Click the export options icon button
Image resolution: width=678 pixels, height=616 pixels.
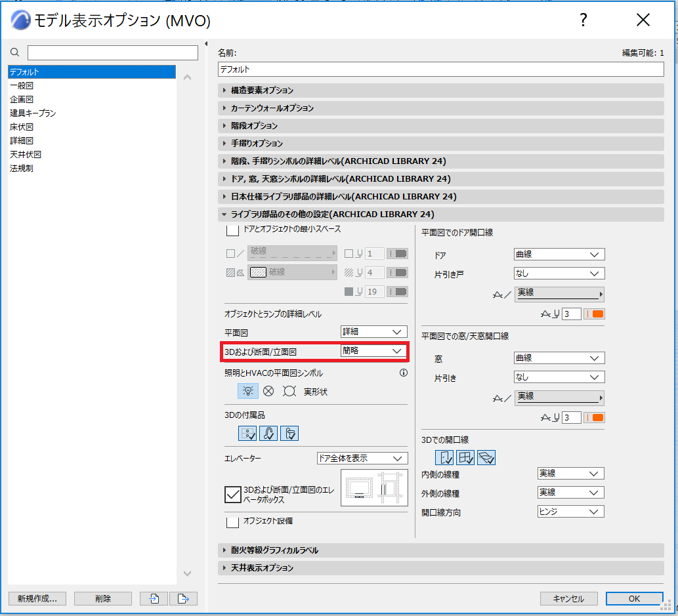point(183,599)
